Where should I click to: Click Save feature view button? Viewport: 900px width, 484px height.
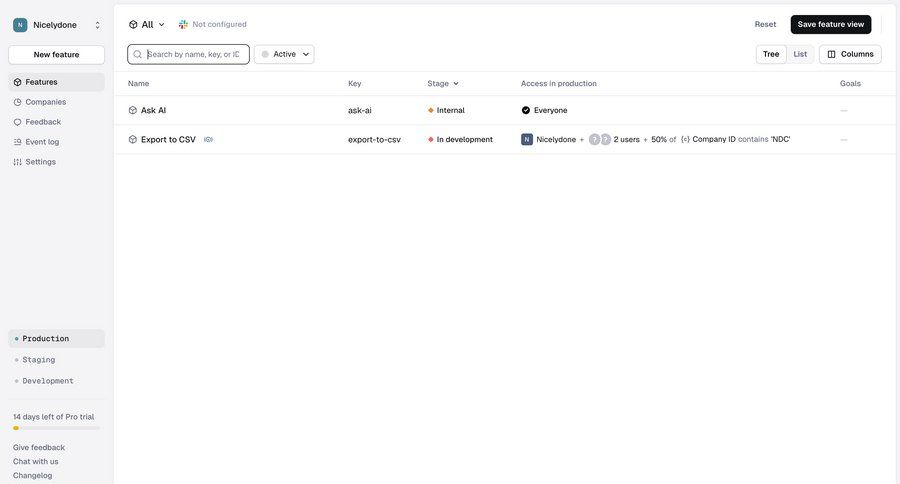[831, 24]
